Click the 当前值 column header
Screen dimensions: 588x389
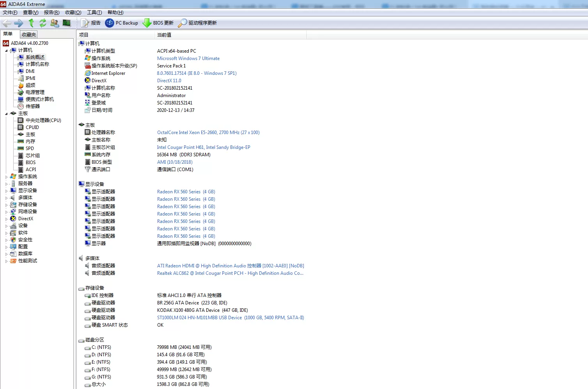pyautogui.click(x=230, y=35)
